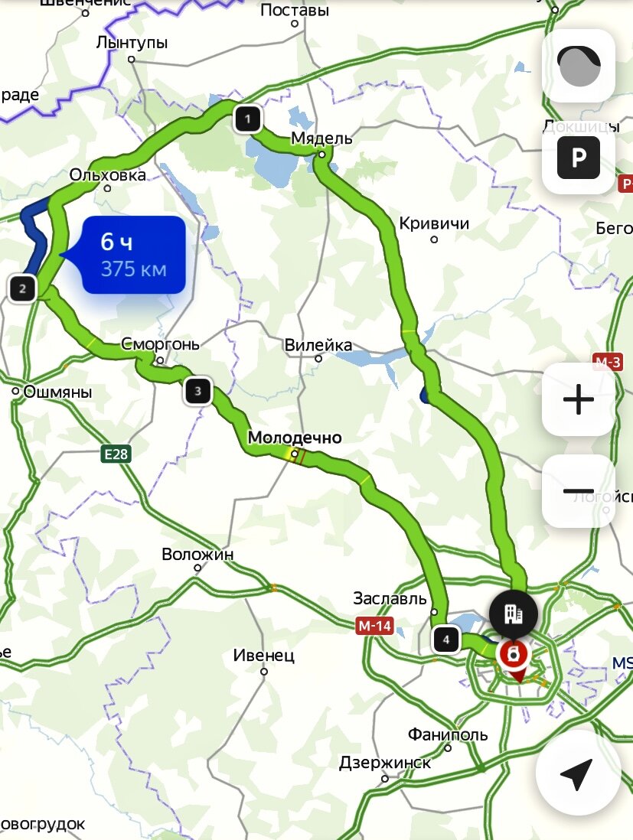Tap the red current location marker

pyautogui.click(x=514, y=655)
